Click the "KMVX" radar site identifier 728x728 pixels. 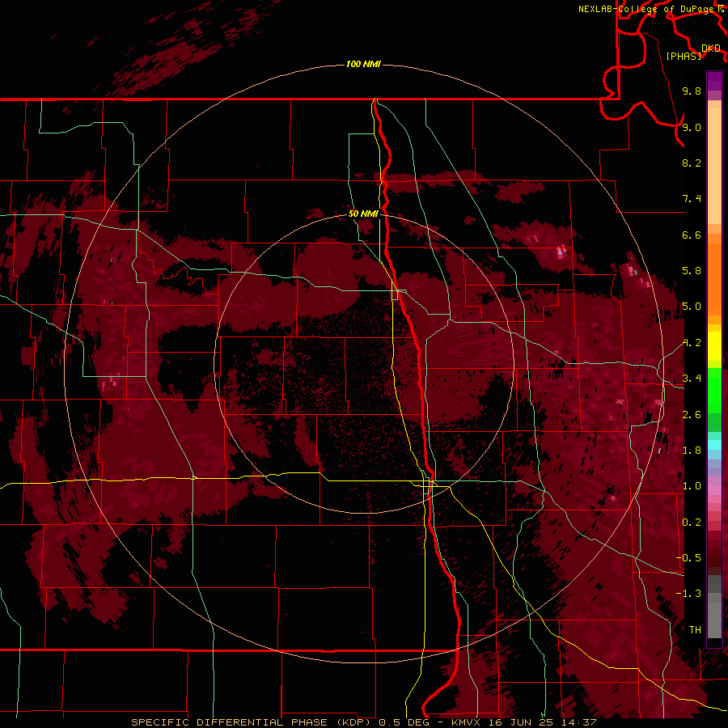pos(466,722)
